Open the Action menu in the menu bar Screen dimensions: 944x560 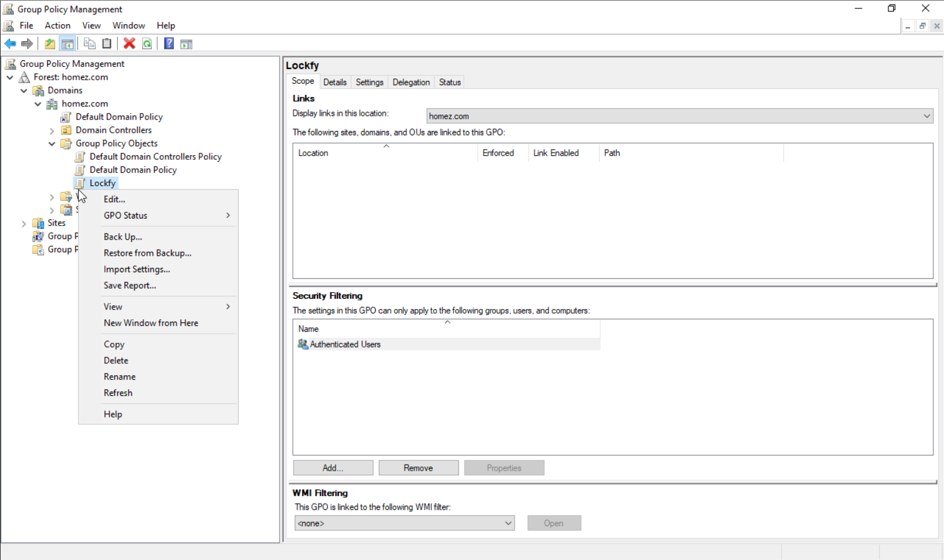click(57, 25)
